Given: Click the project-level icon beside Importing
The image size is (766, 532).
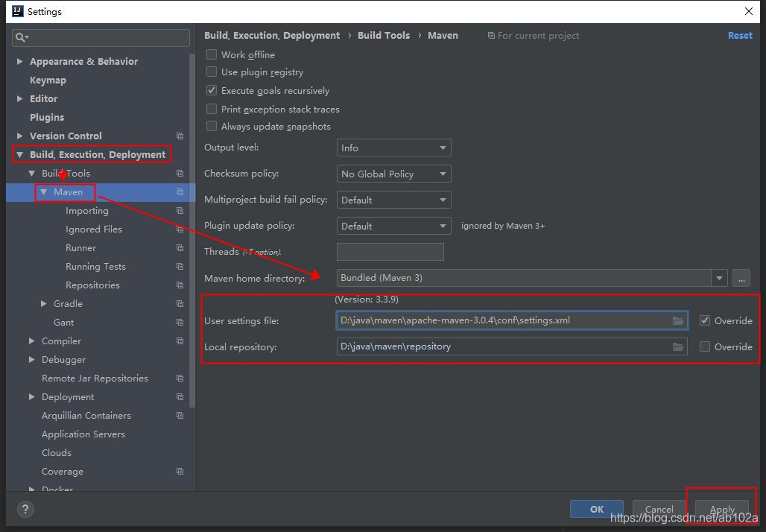Looking at the screenshot, I should pos(180,211).
